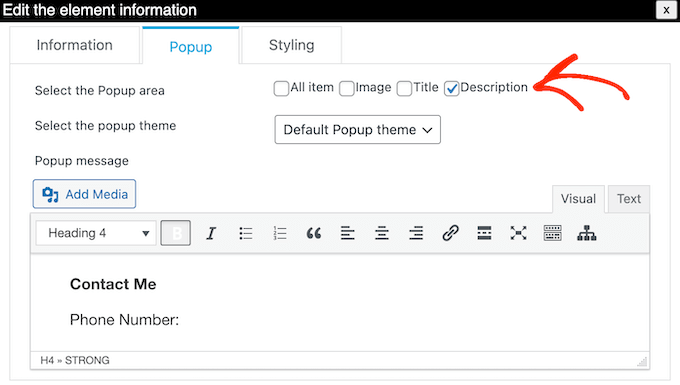Open the Styling tab
This screenshot has height=385, width=680.
[291, 45]
